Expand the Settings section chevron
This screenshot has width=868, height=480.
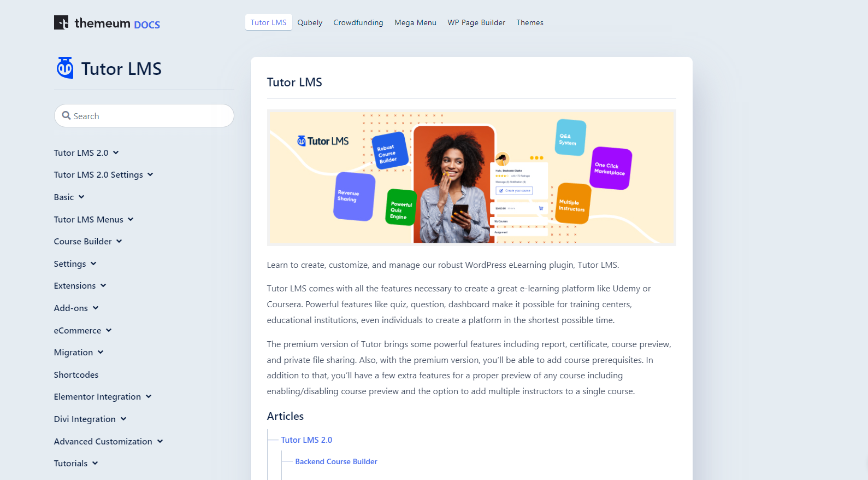(x=93, y=264)
